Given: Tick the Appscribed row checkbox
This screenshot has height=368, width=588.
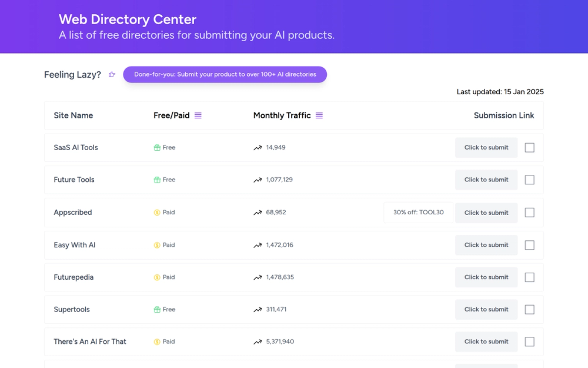Looking at the screenshot, I should coord(530,213).
